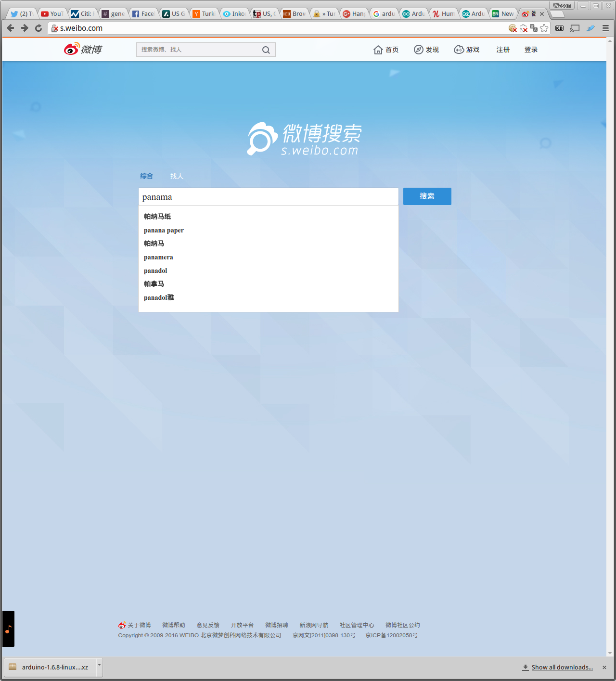Switch to the Google 'ardu' tab
The width and height of the screenshot is (616, 681).
point(384,14)
